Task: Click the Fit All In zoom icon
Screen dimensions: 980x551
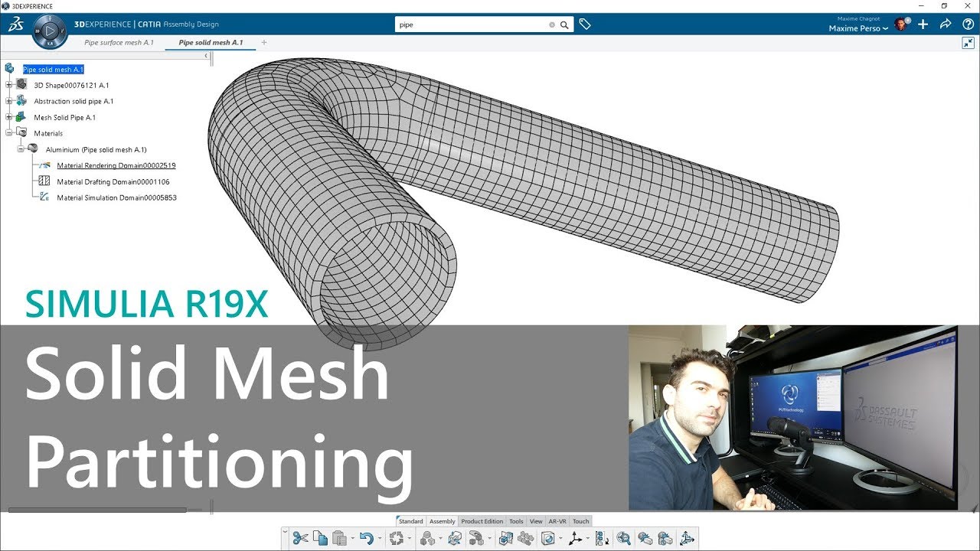Action: point(623,538)
